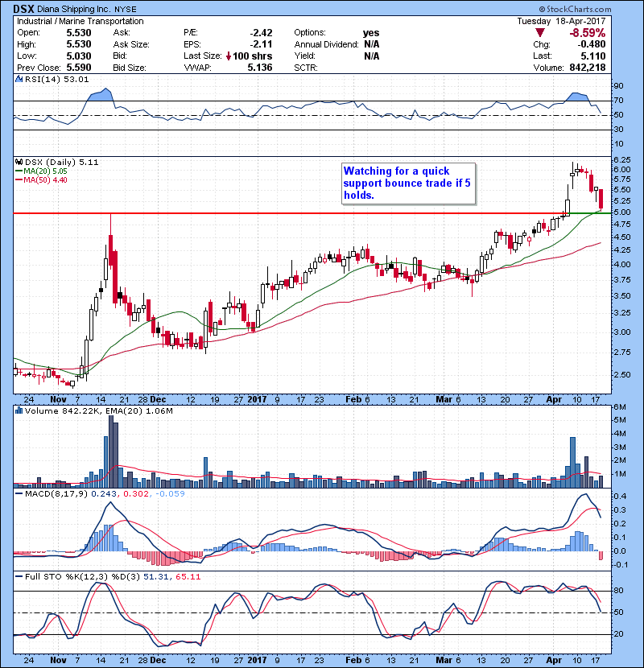
Task: Click the RSI(14) 53.01 panel label
Action: (56, 79)
